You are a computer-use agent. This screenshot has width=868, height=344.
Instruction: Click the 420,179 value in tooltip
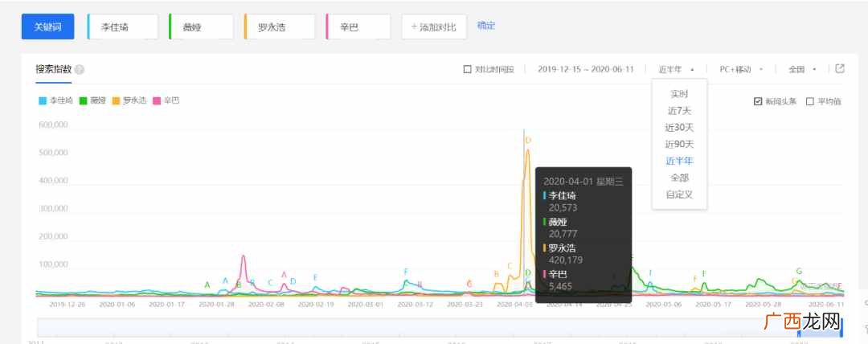[x=566, y=260]
